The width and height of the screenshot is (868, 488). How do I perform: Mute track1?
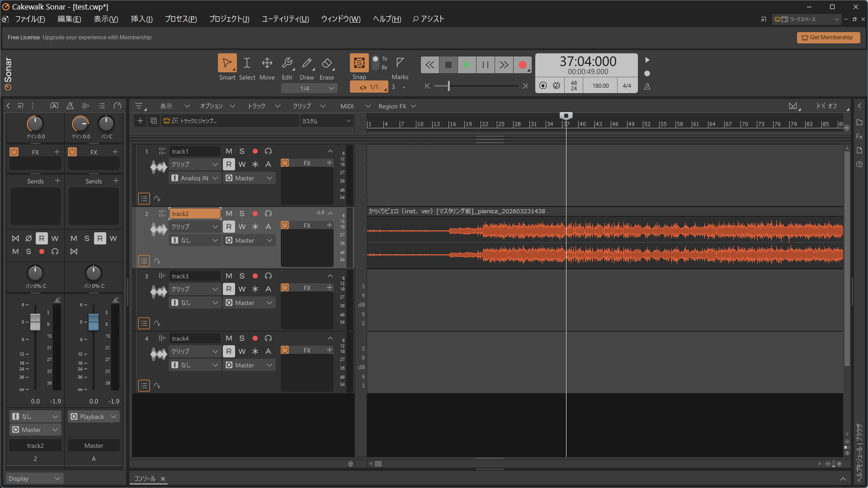[x=229, y=151]
